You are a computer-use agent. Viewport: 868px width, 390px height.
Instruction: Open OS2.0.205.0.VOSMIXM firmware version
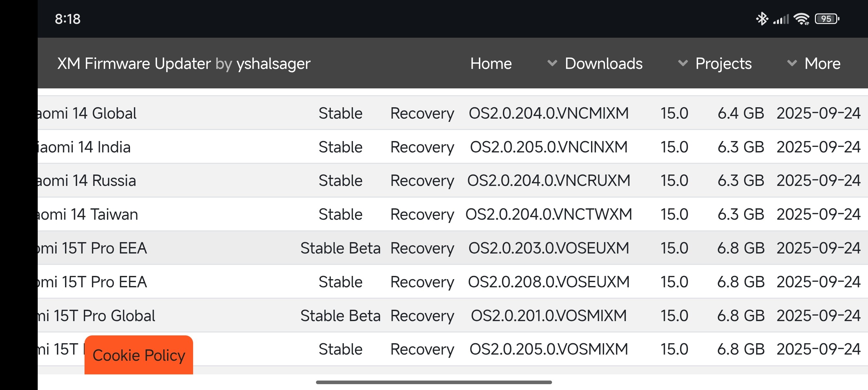click(x=548, y=349)
